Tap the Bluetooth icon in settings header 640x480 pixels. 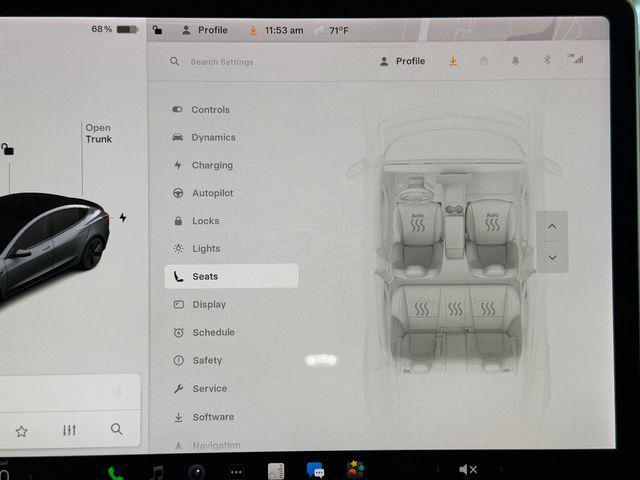546,61
